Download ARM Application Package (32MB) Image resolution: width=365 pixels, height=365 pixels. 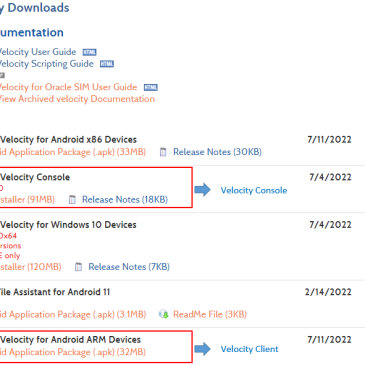pos(73,352)
